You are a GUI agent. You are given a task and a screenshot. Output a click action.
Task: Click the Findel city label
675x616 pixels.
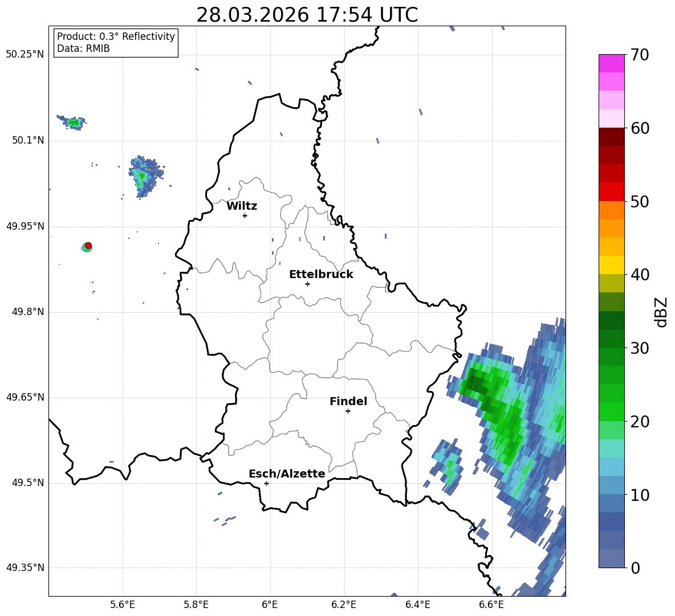coord(348,401)
